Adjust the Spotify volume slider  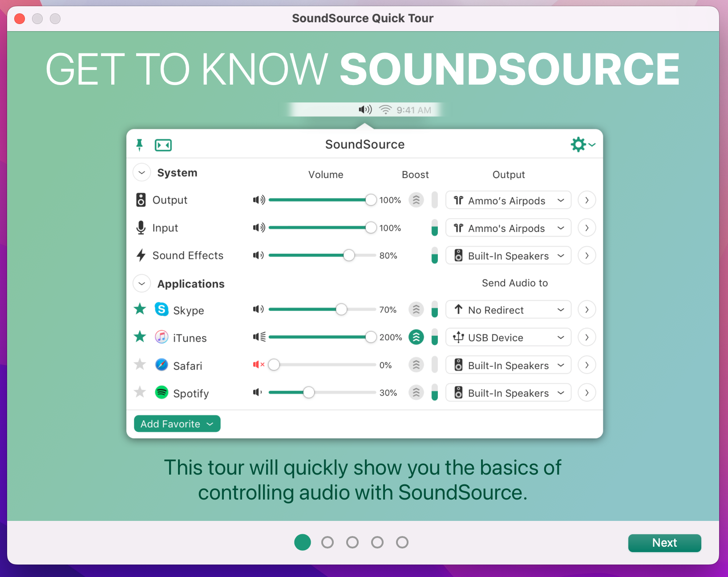click(x=323, y=392)
